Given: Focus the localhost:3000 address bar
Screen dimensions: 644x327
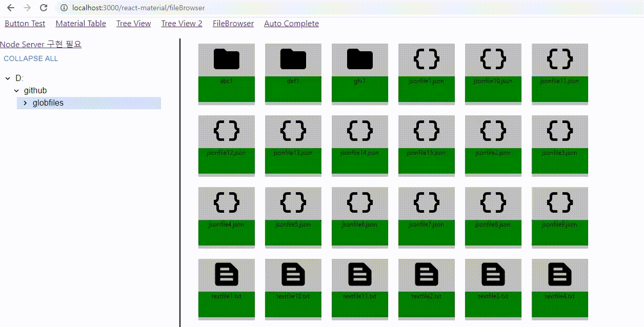Looking at the screenshot, I should pyautogui.click(x=349, y=8).
